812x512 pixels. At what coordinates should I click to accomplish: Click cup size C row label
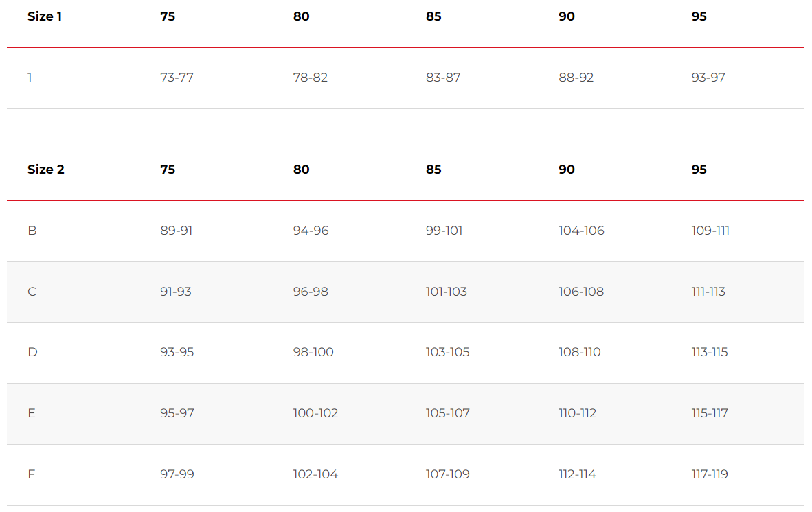coord(32,292)
